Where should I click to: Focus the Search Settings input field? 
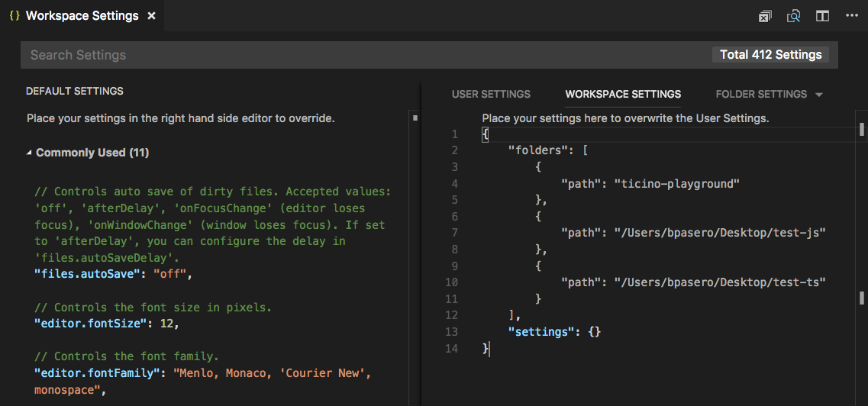(x=366, y=55)
